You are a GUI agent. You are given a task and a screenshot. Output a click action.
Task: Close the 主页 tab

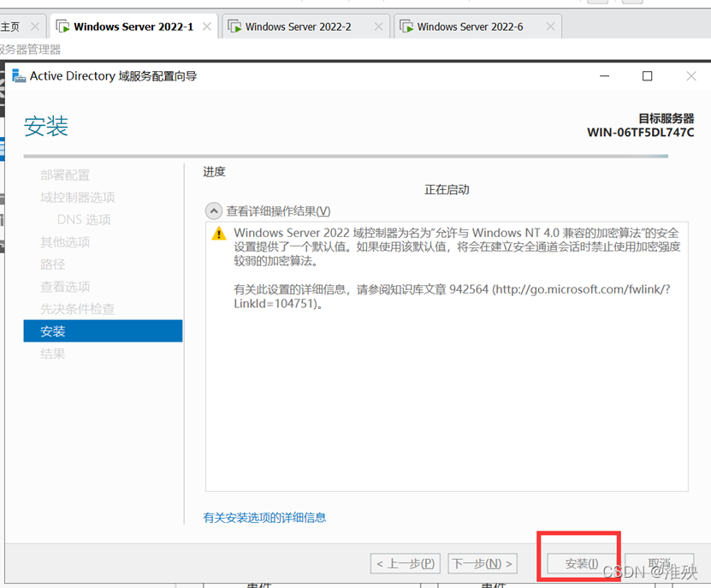[35, 27]
